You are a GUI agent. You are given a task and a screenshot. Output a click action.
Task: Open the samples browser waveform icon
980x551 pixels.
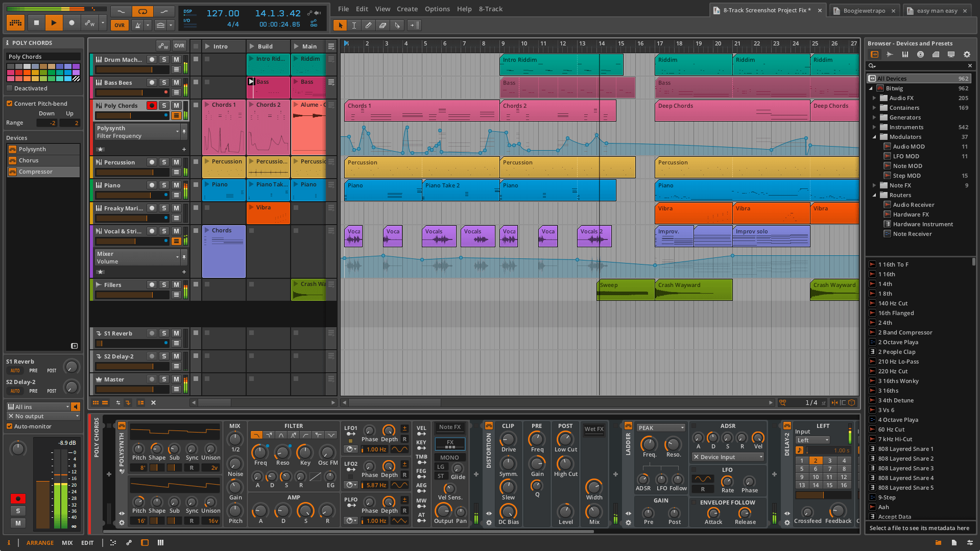pos(890,54)
